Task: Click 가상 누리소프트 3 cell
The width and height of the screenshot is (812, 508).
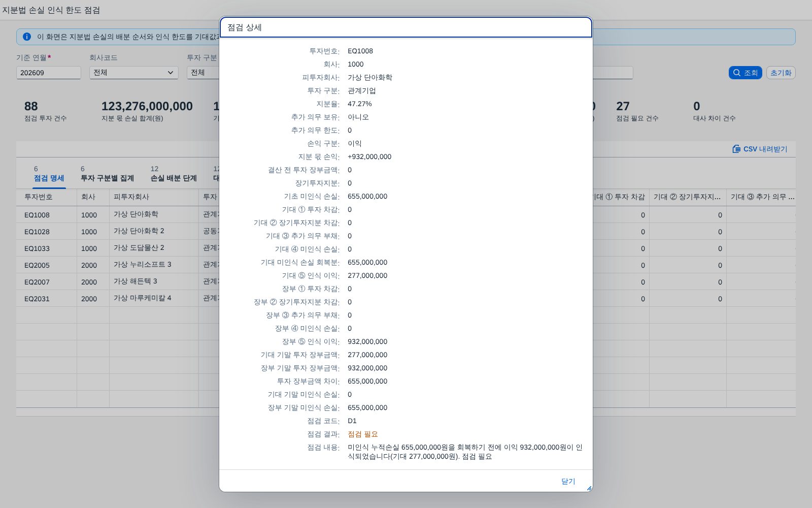Action: pos(154,265)
